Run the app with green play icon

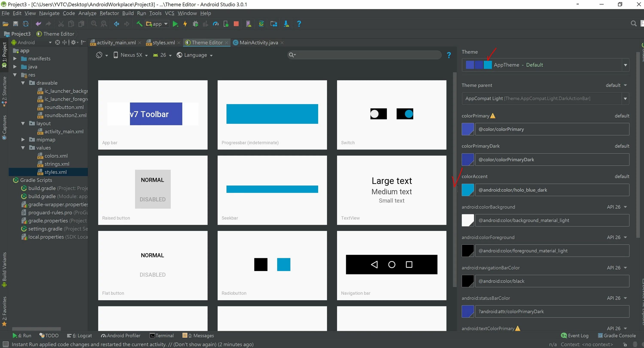[175, 24]
